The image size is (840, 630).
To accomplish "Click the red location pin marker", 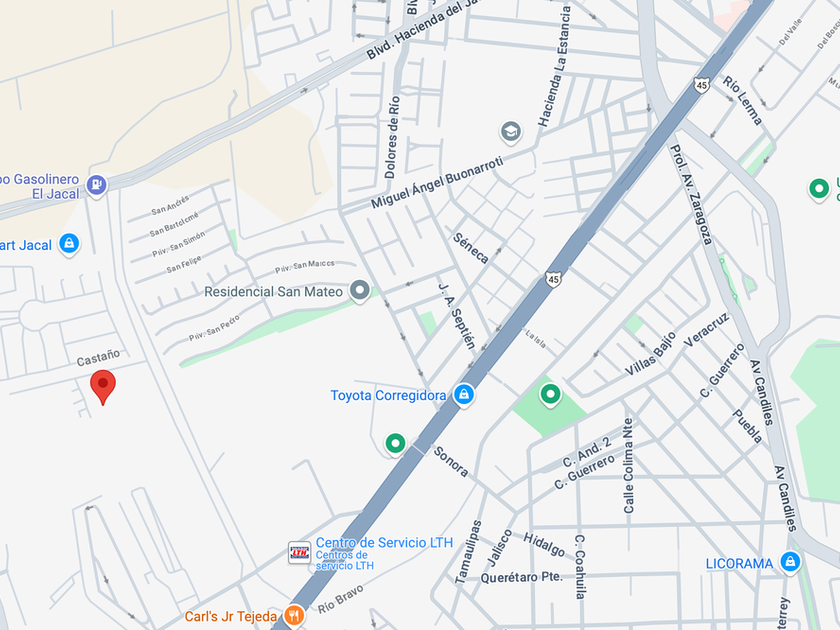I will 103,386.
